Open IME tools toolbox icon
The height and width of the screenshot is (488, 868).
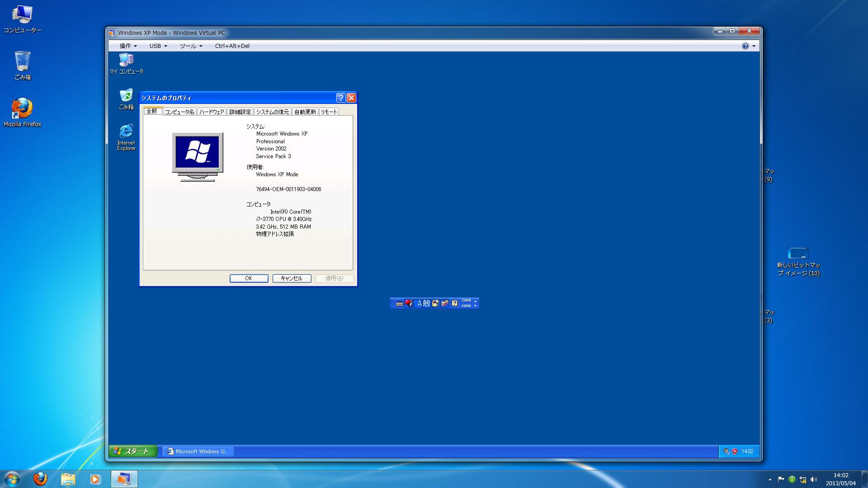coord(445,303)
